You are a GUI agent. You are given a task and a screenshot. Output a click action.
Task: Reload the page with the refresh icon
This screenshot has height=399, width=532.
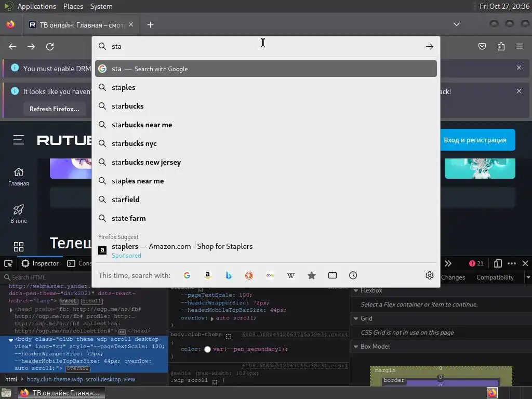(50, 46)
